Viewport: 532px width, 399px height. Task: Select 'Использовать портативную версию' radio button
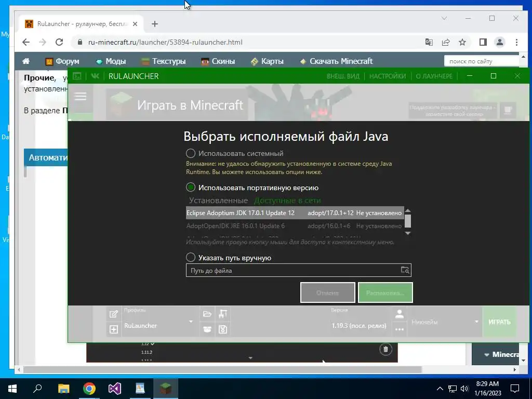pyautogui.click(x=191, y=187)
